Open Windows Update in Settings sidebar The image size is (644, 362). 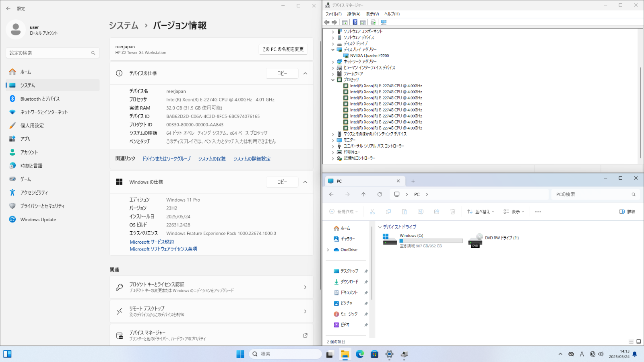click(38, 220)
